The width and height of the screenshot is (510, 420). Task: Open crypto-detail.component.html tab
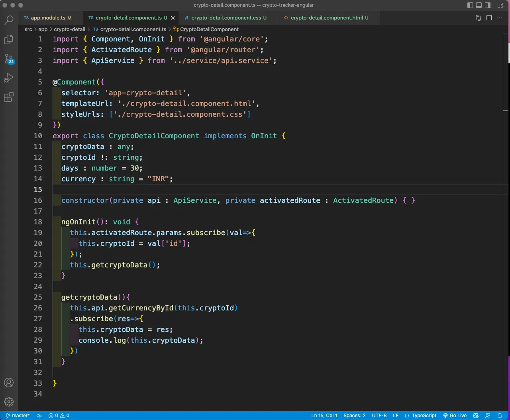point(327,18)
